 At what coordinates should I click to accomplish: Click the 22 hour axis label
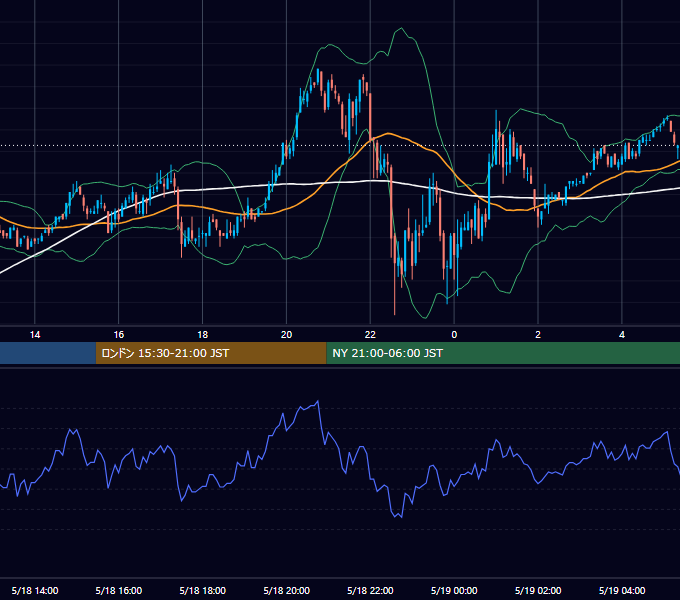point(370,335)
